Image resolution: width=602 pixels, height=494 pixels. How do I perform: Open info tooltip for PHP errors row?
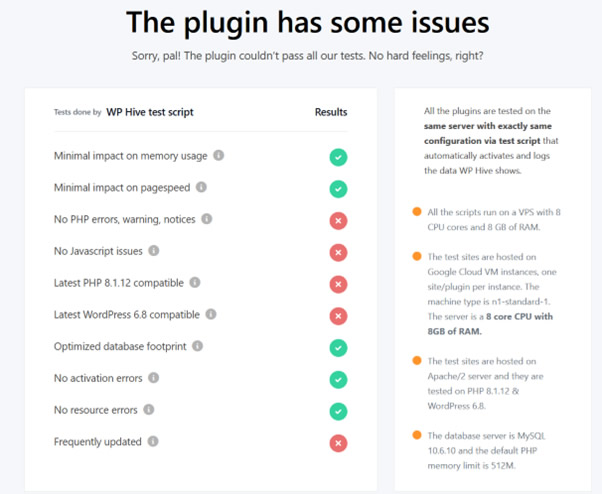[x=207, y=219]
